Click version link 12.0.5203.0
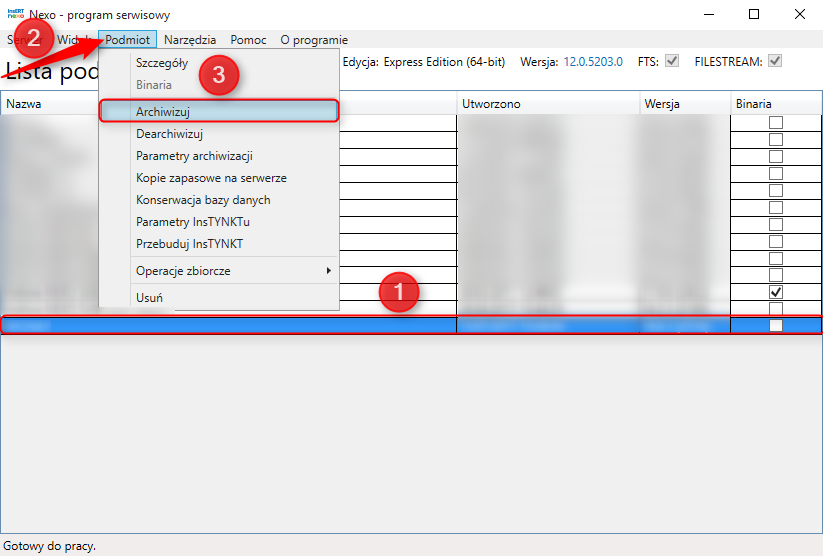Screen dimensions: 823x556 (593, 62)
